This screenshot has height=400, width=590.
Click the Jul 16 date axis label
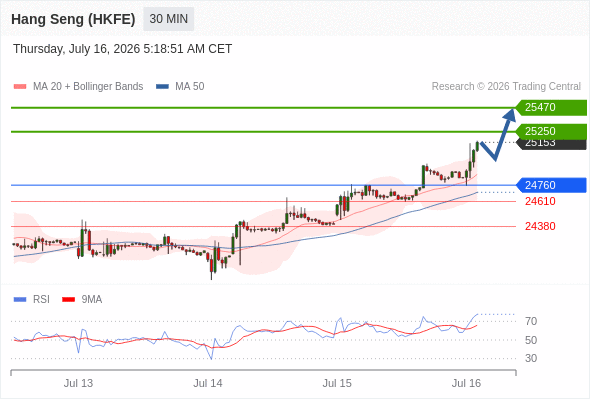tap(466, 383)
